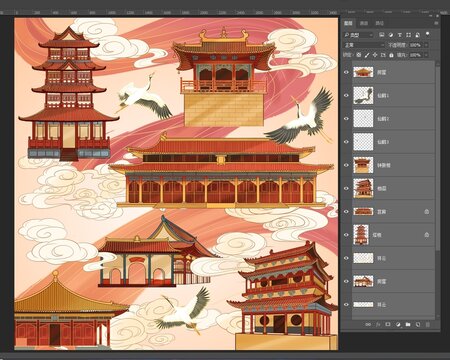The image size is (450, 360).
Task: Hide the topmost 房屋 layer via its eye icon
Action: pyautogui.click(x=346, y=72)
